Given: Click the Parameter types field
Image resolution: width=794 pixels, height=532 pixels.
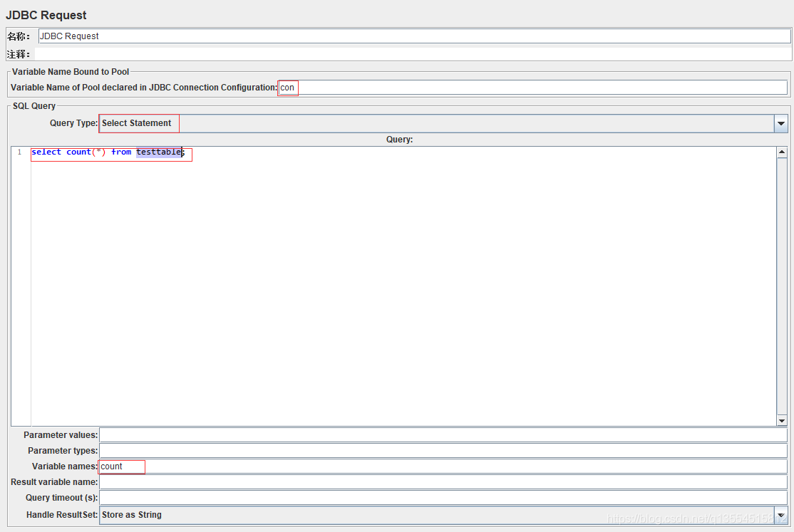Looking at the screenshot, I should [443, 451].
